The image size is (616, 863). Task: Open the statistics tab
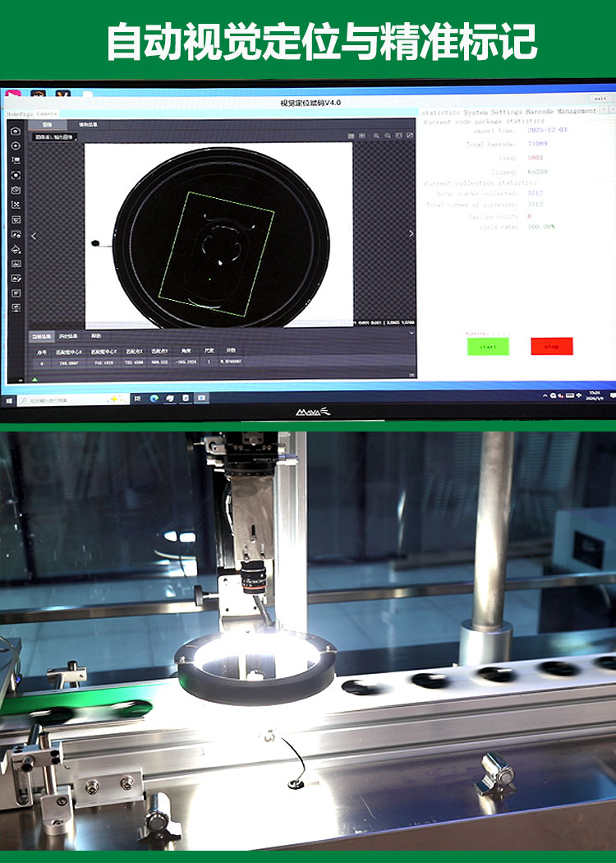(441, 113)
